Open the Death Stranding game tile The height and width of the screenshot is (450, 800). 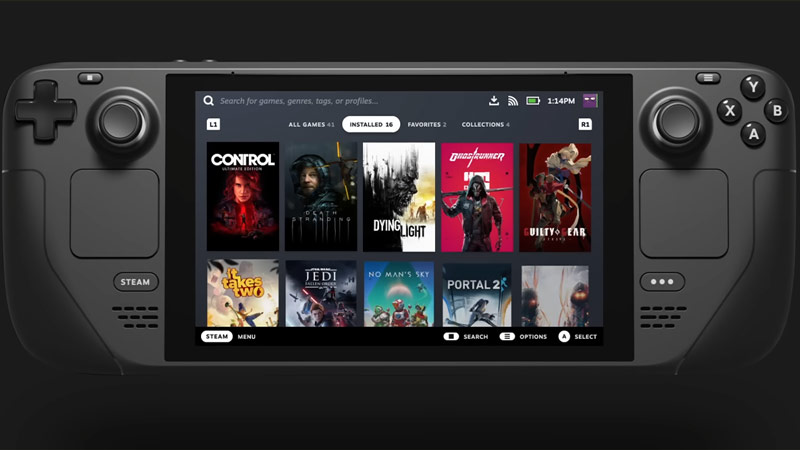tap(321, 197)
